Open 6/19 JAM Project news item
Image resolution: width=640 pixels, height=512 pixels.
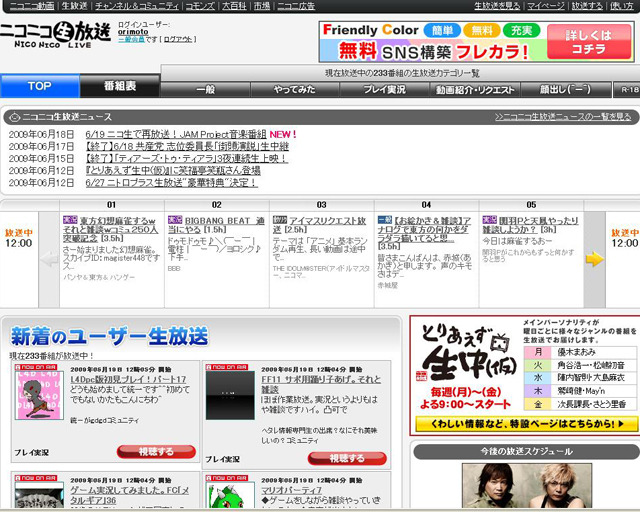tap(176, 134)
